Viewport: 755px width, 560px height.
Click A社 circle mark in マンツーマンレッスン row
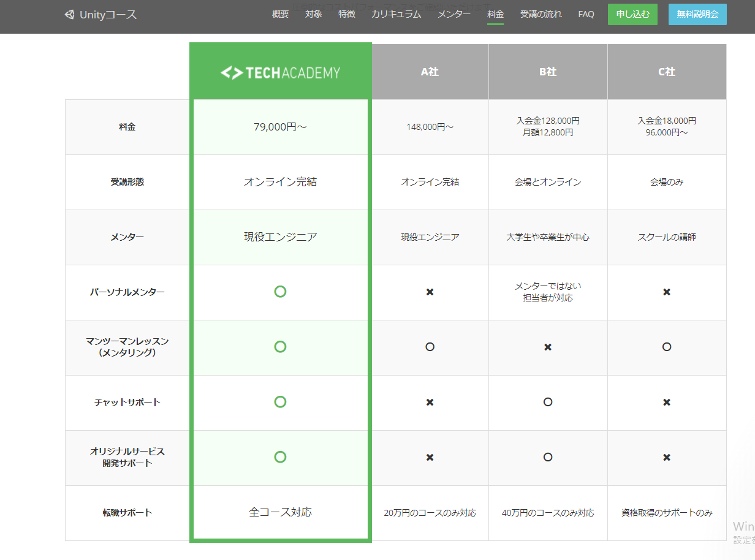coord(430,347)
